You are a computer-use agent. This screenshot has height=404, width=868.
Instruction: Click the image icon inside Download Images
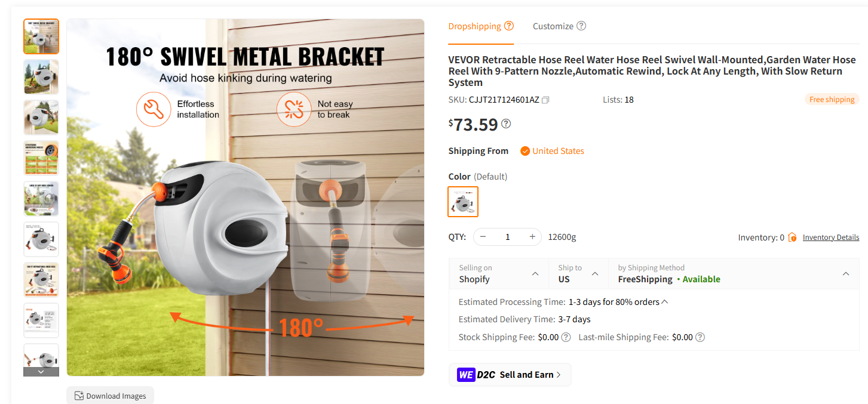pyautogui.click(x=79, y=396)
